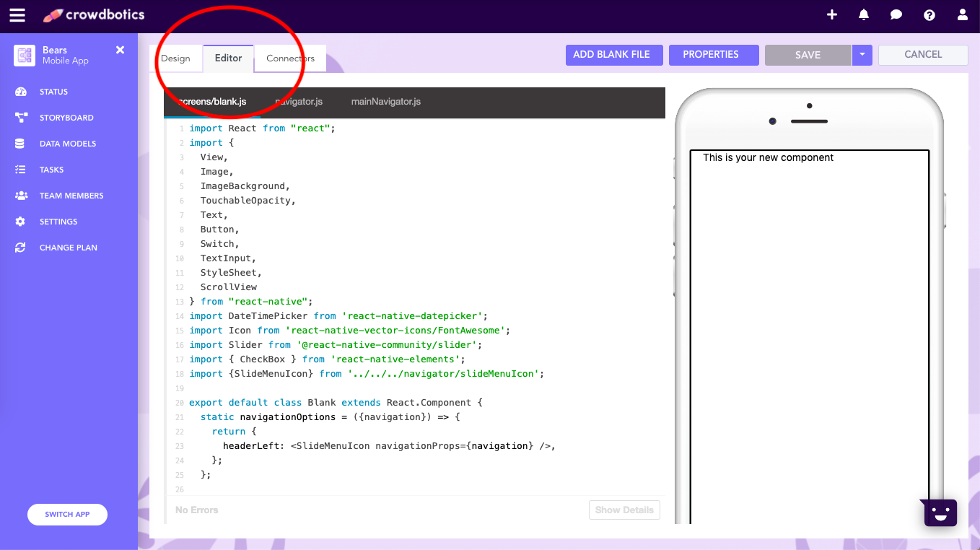Click the Tasks list icon
The width and height of the screenshot is (980, 550).
click(20, 170)
